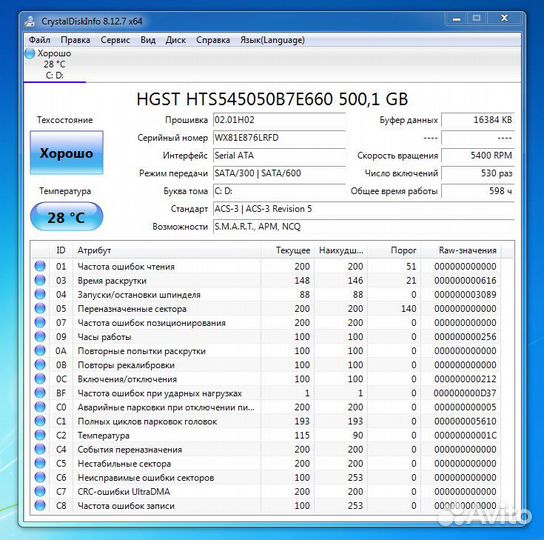Screen dimensions: 544x540
Task: Click the Хорошо health status button
Action: [66, 153]
